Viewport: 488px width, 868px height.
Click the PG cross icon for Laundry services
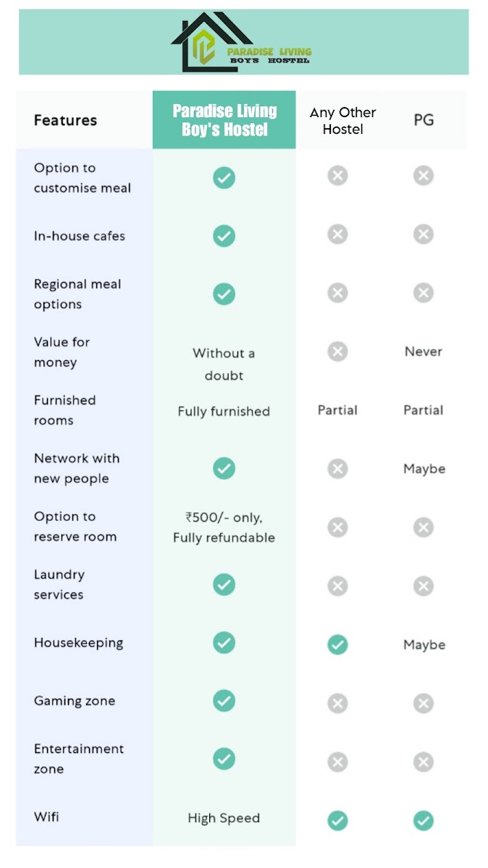click(x=424, y=586)
